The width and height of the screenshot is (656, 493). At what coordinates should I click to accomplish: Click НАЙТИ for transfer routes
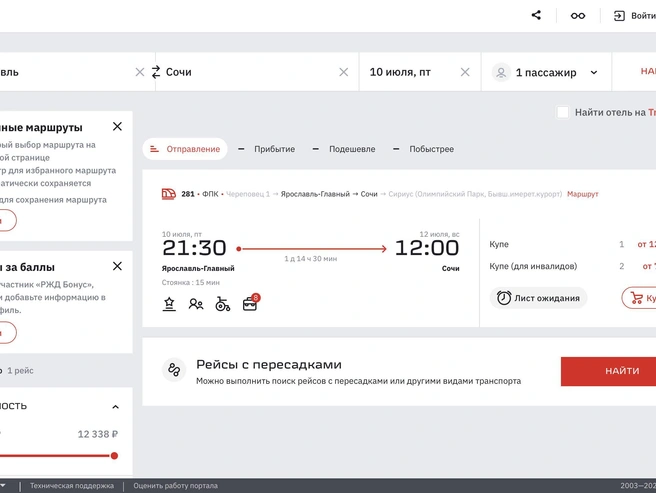pos(609,371)
